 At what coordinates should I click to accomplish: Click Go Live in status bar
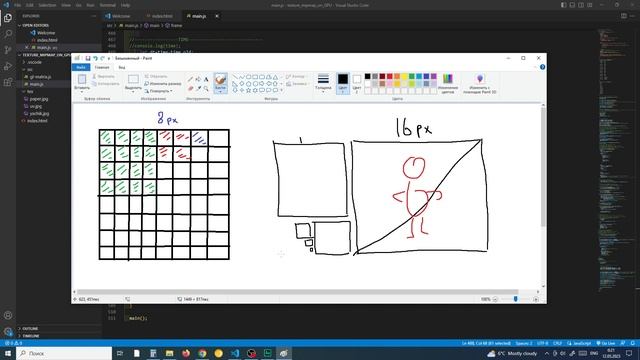click(606, 343)
